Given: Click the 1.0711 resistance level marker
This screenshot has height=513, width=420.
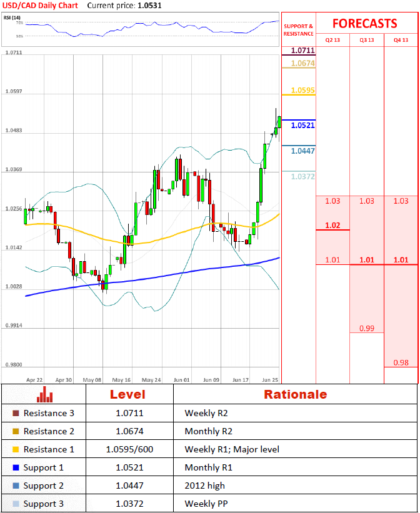Looking at the screenshot, I should pyautogui.click(x=302, y=51).
